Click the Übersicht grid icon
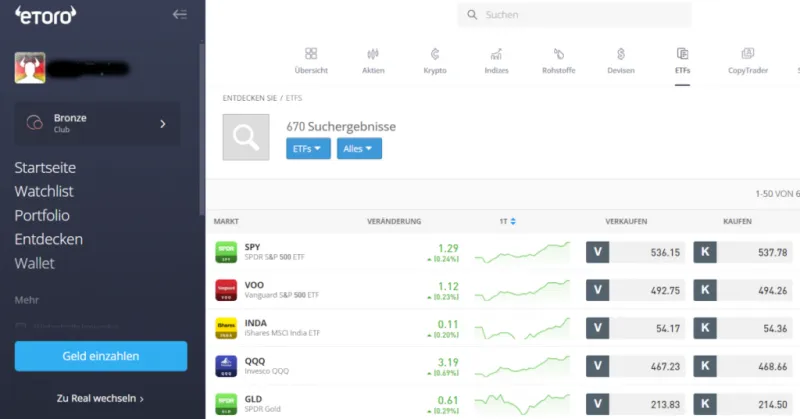 click(x=311, y=54)
